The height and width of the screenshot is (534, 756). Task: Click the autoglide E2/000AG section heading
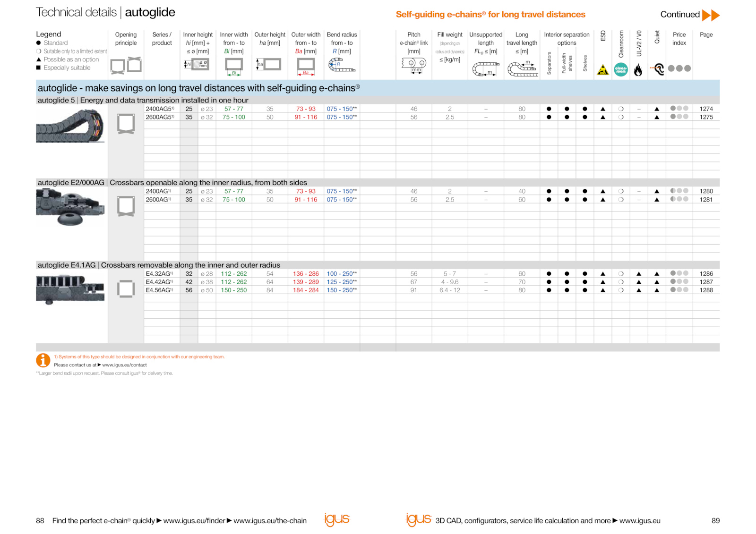[x=172, y=183]
